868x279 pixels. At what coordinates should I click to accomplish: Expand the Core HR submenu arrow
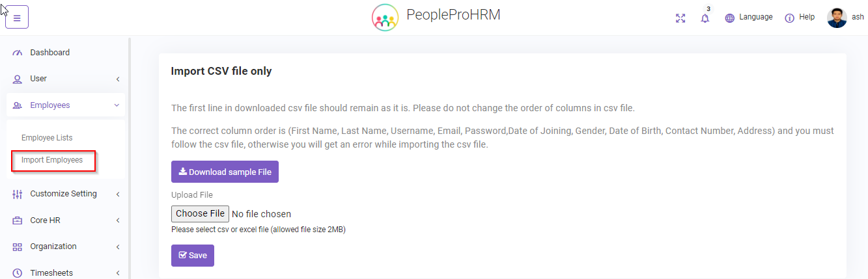(x=118, y=220)
